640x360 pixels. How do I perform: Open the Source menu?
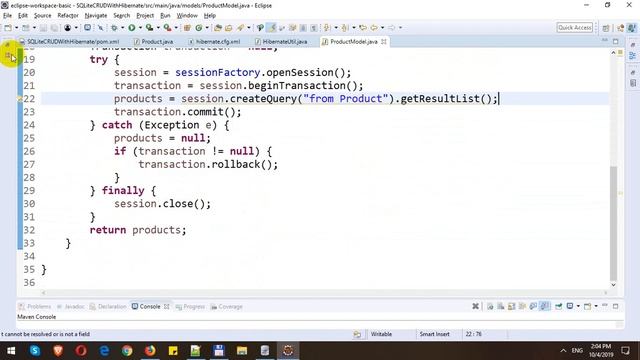[x=42, y=16]
